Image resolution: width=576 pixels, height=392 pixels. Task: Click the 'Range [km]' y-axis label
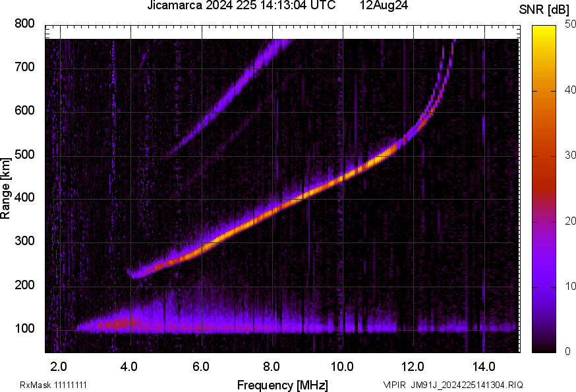pos(5,188)
